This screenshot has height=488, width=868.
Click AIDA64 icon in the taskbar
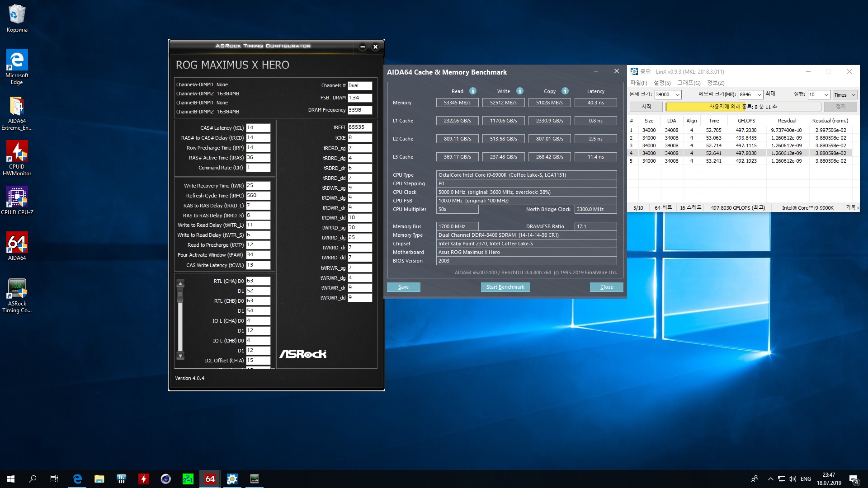pos(210,479)
